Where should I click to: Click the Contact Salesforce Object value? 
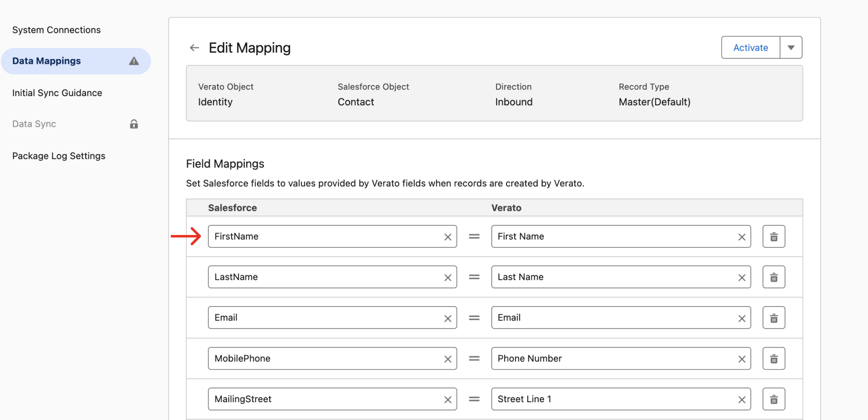pos(356,102)
